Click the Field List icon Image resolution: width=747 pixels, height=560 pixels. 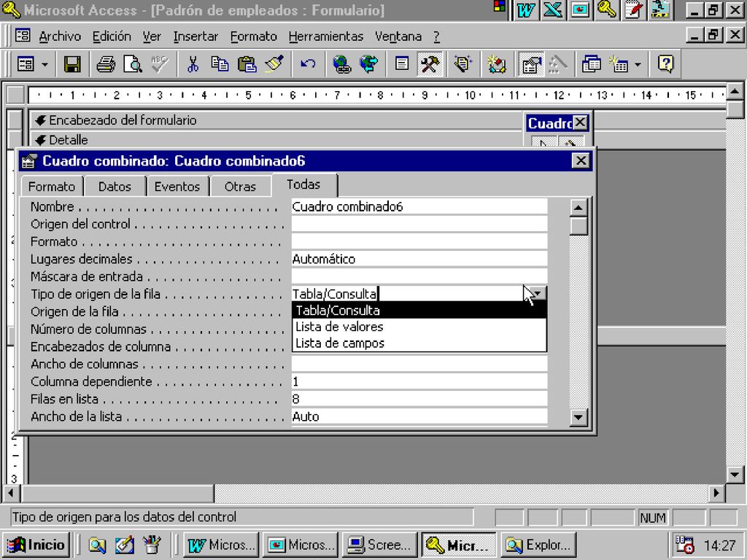tap(402, 64)
